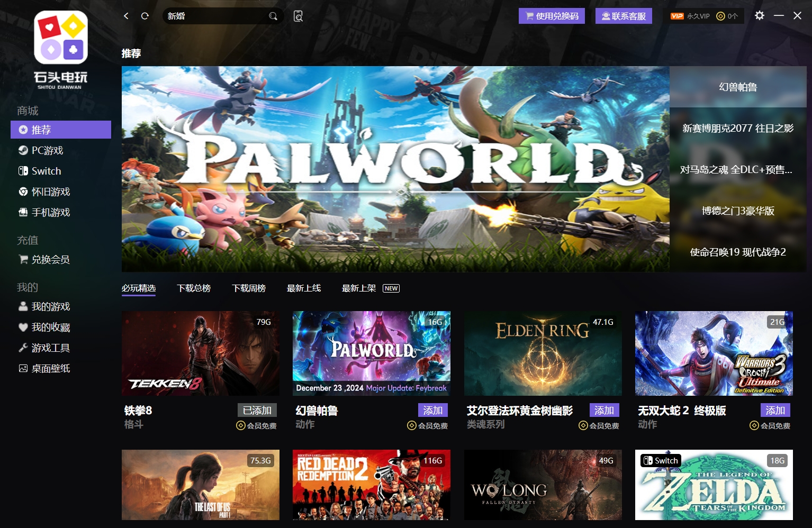Click the 使用兑换码 button

(552, 16)
